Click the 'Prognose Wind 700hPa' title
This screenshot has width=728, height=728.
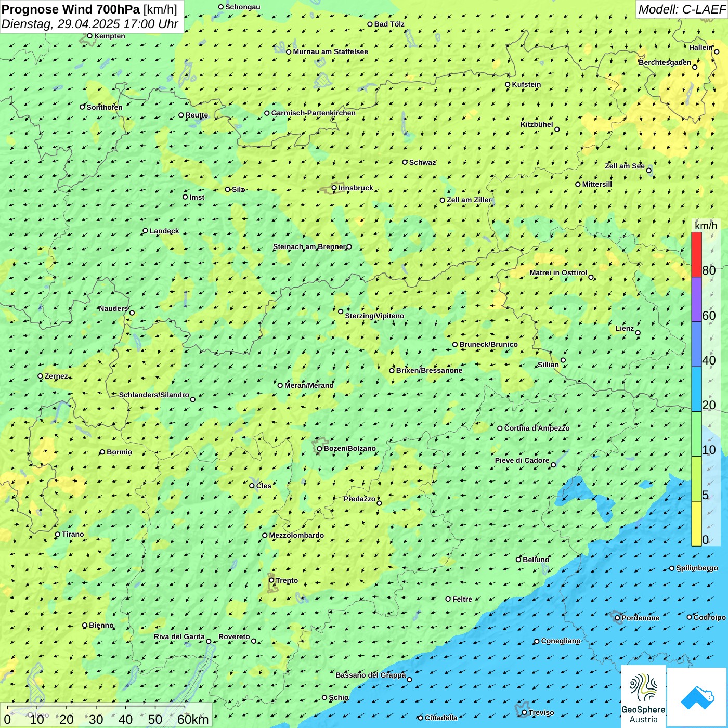tap(71, 9)
